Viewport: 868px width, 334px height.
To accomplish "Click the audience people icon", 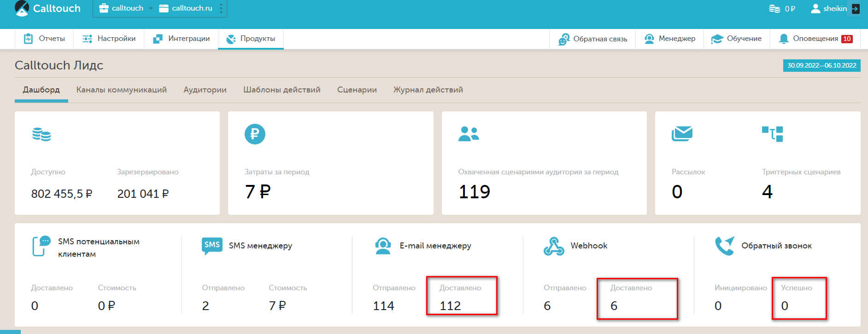I will [x=469, y=134].
